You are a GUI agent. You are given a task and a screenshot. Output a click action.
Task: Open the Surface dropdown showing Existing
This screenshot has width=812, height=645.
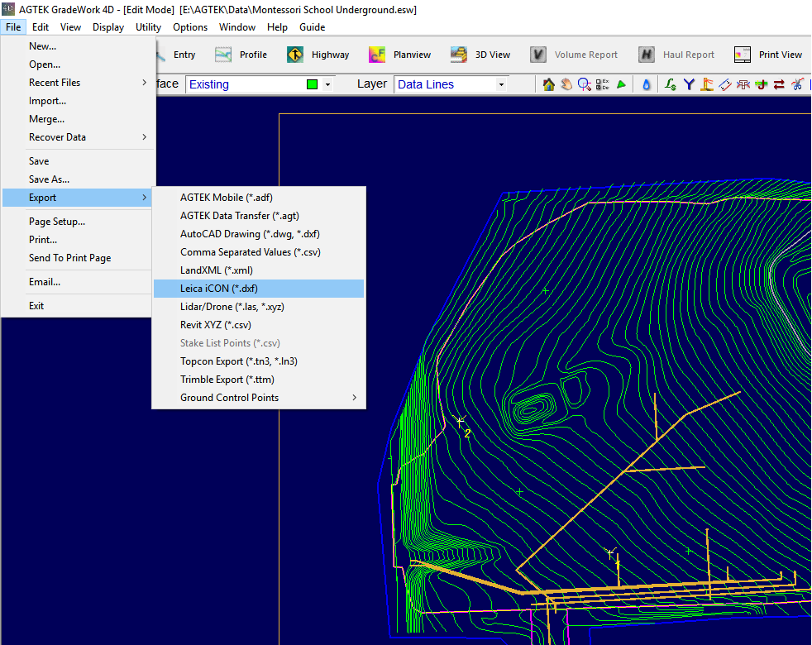point(327,84)
